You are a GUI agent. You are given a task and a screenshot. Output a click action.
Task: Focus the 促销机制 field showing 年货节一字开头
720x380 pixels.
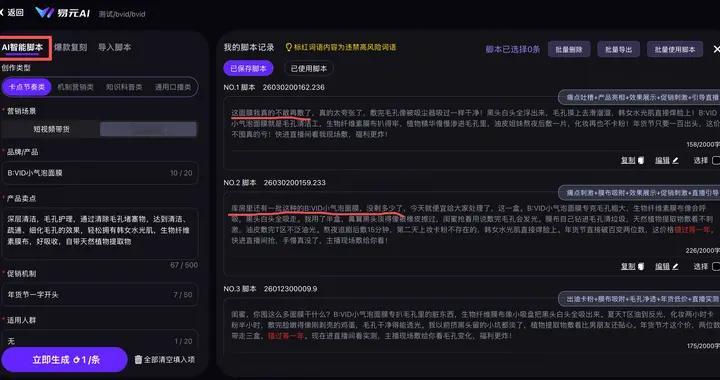100,295
